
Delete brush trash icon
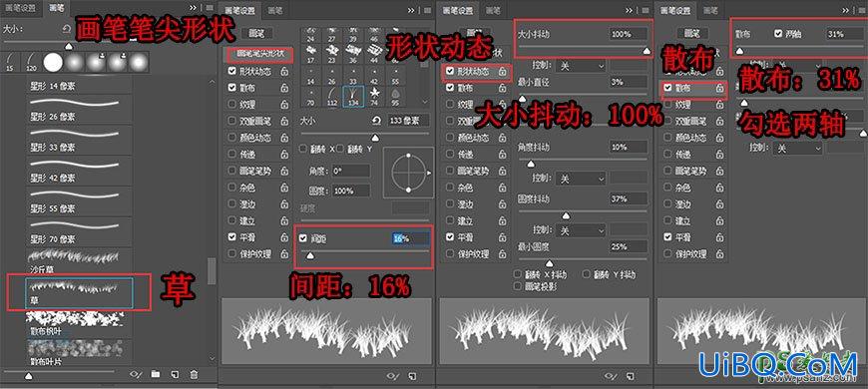[194, 375]
